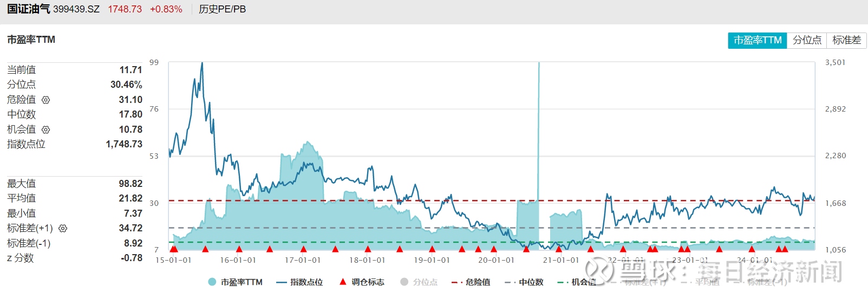Toggle 危险值 dashed line in legend
The width and height of the screenshot is (868, 298).
(471, 282)
